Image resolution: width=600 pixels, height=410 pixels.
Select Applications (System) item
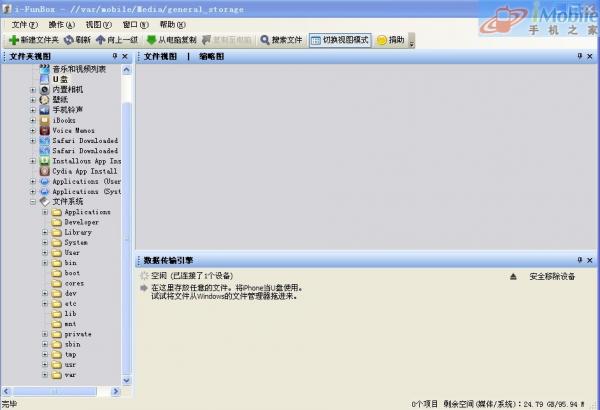tap(86, 191)
